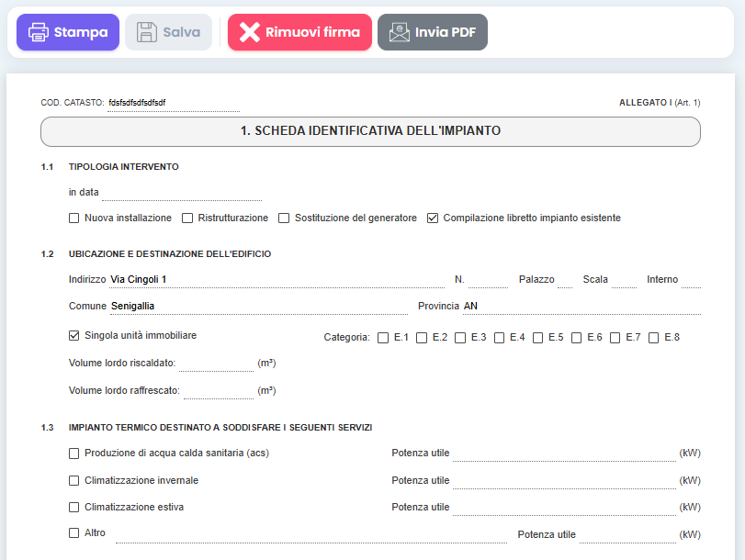
Task: Check Nuova installazione checkbox
Action: point(73,218)
